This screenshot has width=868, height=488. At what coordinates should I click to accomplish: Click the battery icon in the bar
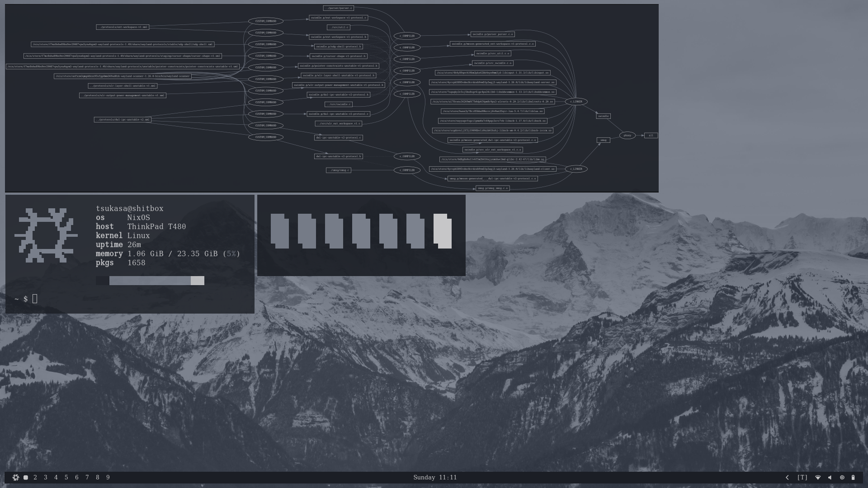click(853, 478)
